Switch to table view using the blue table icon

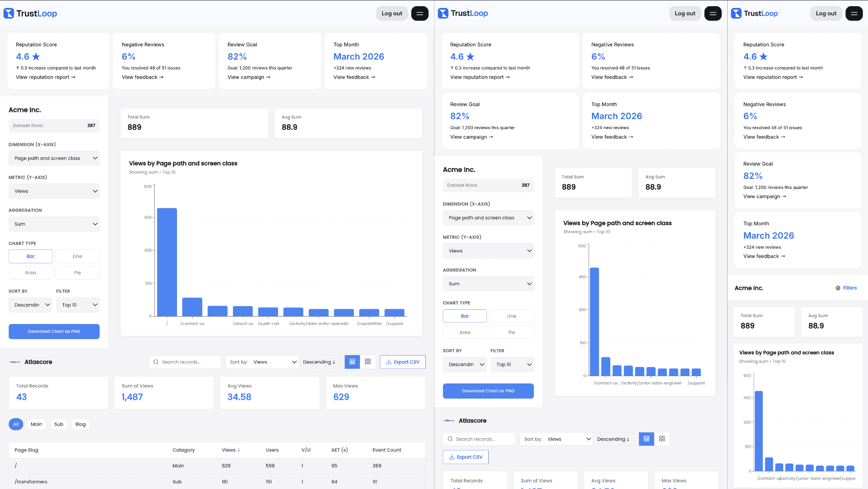click(x=352, y=362)
